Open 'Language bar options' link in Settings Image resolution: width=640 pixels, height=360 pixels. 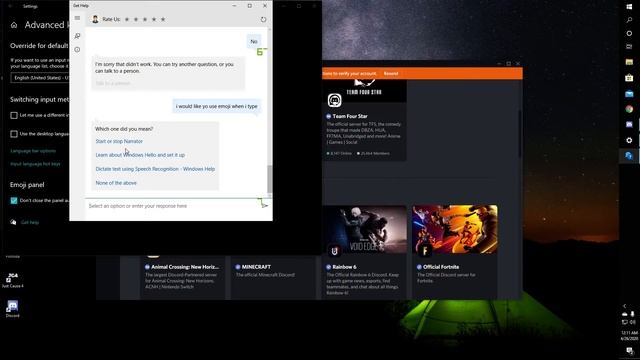tap(33, 151)
